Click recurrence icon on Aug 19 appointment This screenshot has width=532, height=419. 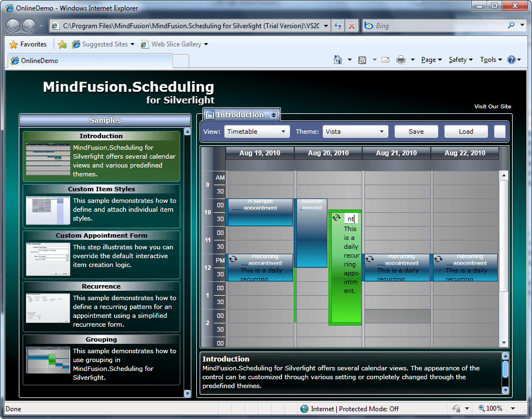tap(233, 259)
